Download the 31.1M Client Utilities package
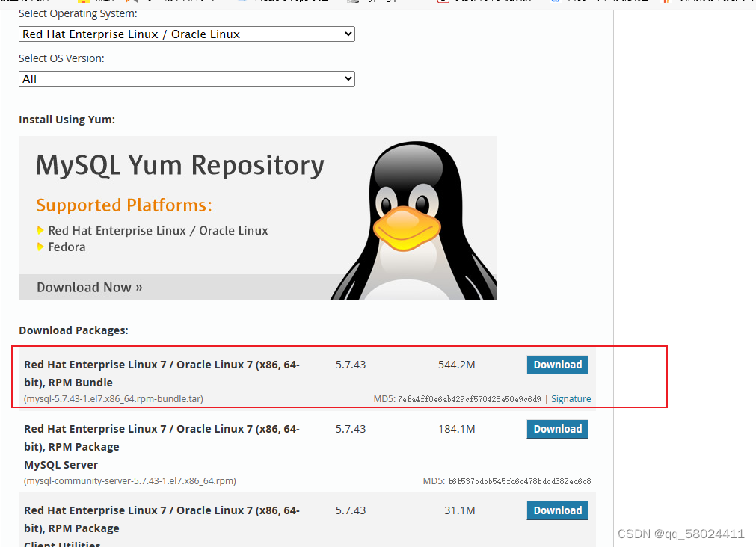The height and width of the screenshot is (547, 756). [557, 510]
